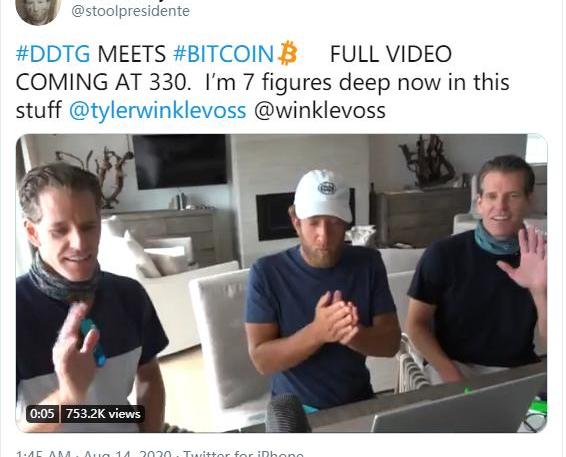This screenshot has height=457, width=566.
Task: Click the 0:05 video duration badge
Action: pyautogui.click(x=42, y=414)
